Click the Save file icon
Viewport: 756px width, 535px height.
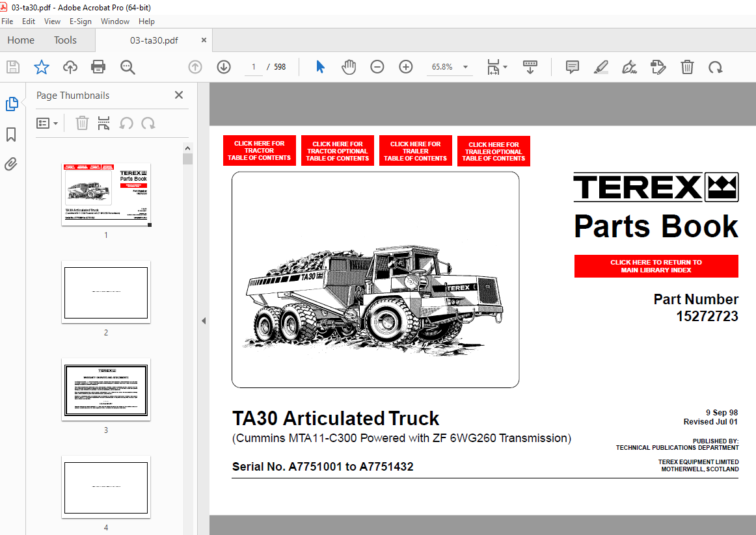(13, 67)
